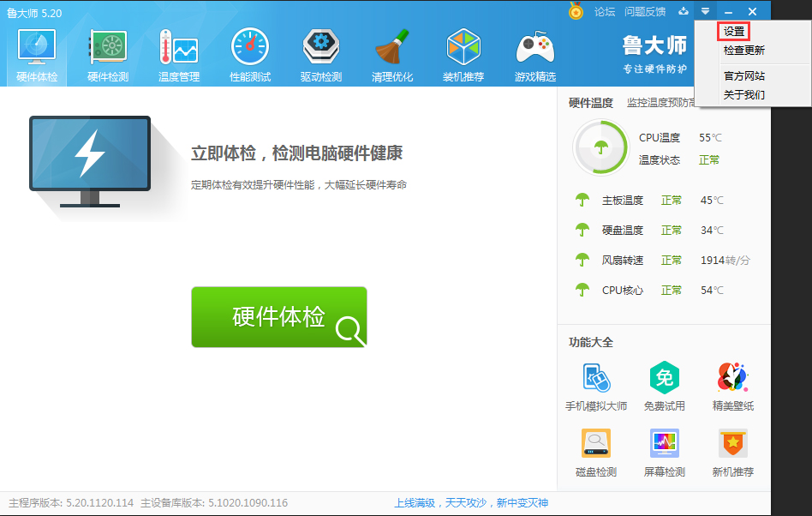The image size is (812, 516).
Task: Click the CPU temperature gauge circle
Action: 600,147
